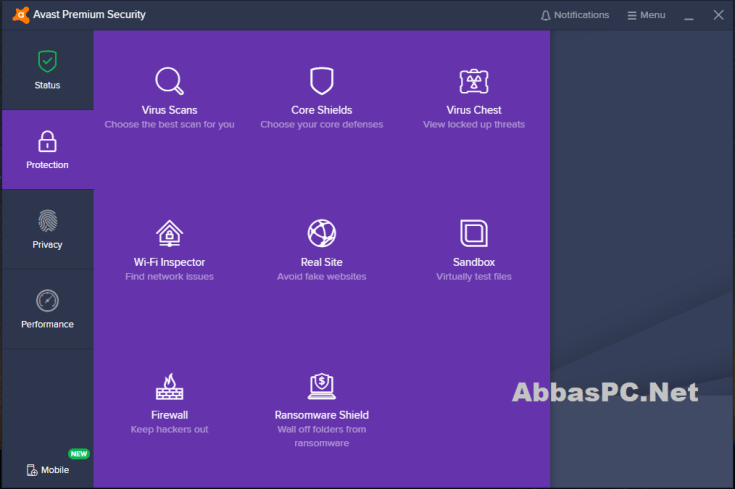This screenshot has height=489, width=735.
Task: Click the Real Site title
Action: coord(322,263)
